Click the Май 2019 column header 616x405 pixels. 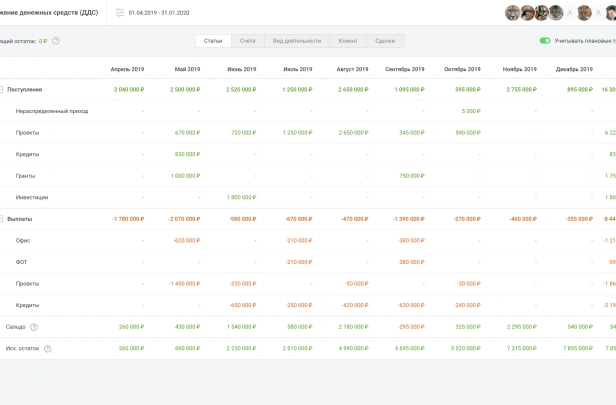187,69
